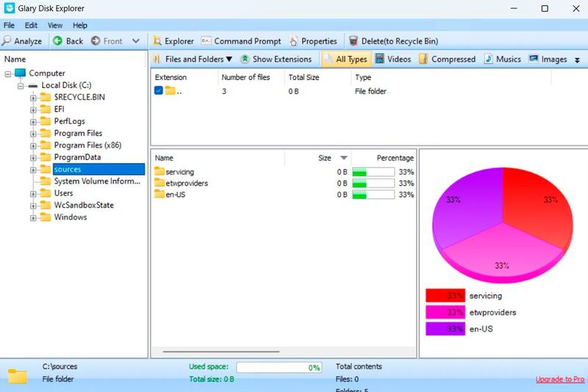Select the Videos filter icon
The width and height of the screenshot is (588, 392).
click(380, 59)
